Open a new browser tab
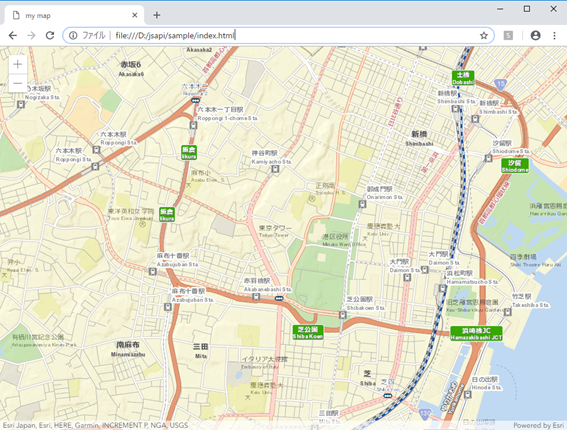 (157, 15)
